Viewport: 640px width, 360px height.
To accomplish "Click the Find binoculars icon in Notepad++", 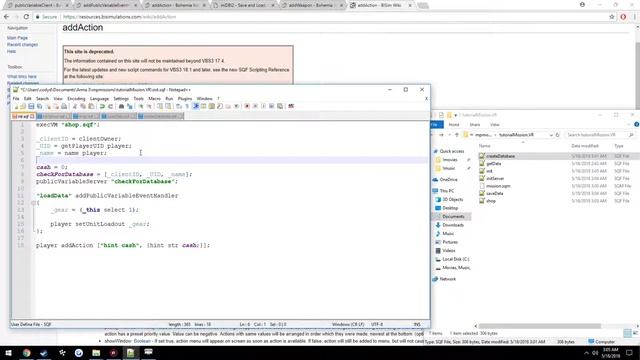I will coord(121,106).
